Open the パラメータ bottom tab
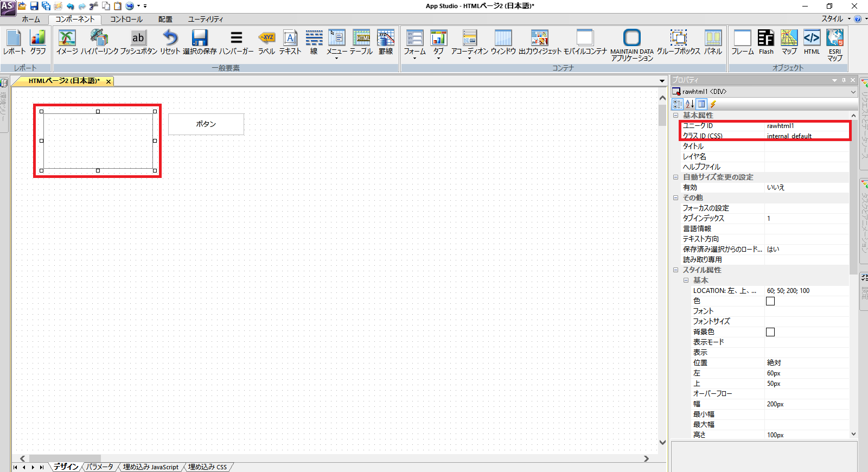Screen dimensions: 868x472 (100, 467)
